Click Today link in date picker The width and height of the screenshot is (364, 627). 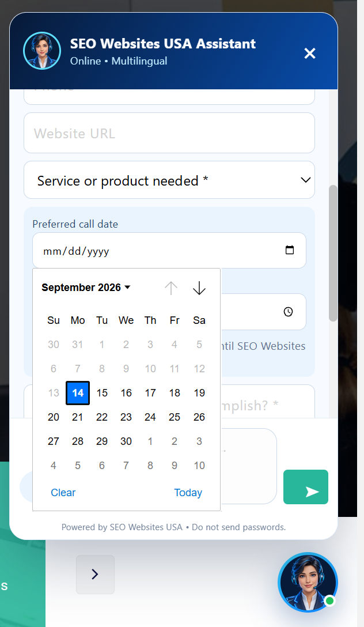pyautogui.click(x=188, y=493)
